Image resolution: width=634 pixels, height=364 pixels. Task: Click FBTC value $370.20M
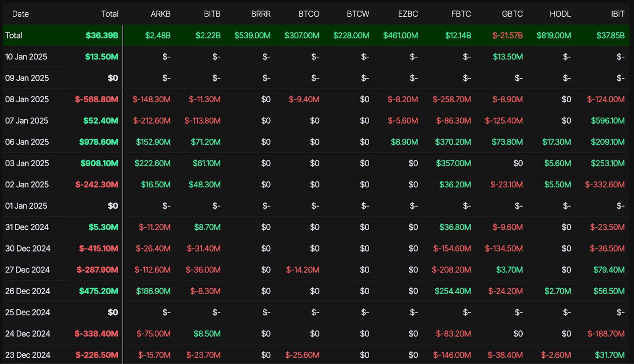[x=453, y=142]
